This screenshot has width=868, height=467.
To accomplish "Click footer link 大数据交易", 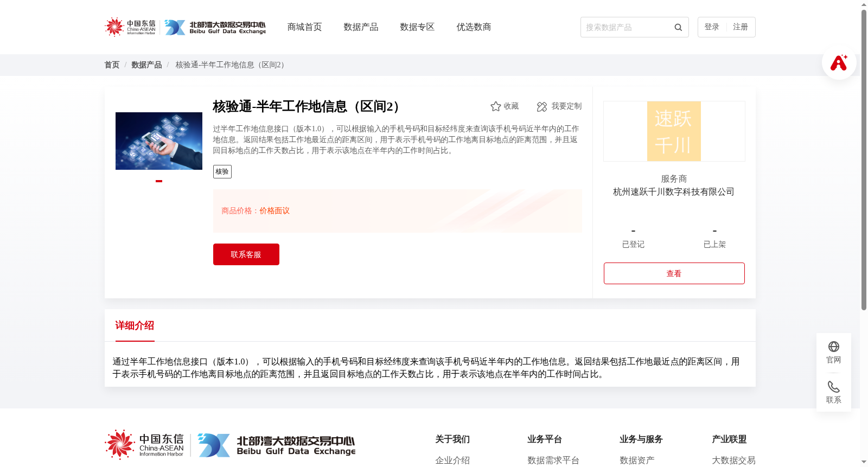I will pos(733,460).
